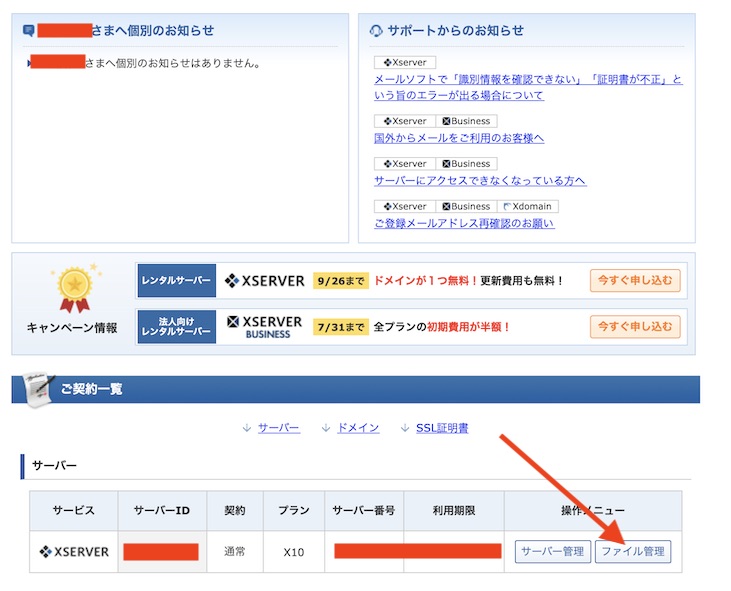Click the headset icon beside サポートからのお知らせ
The image size is (731, 591).
point(376,31)
